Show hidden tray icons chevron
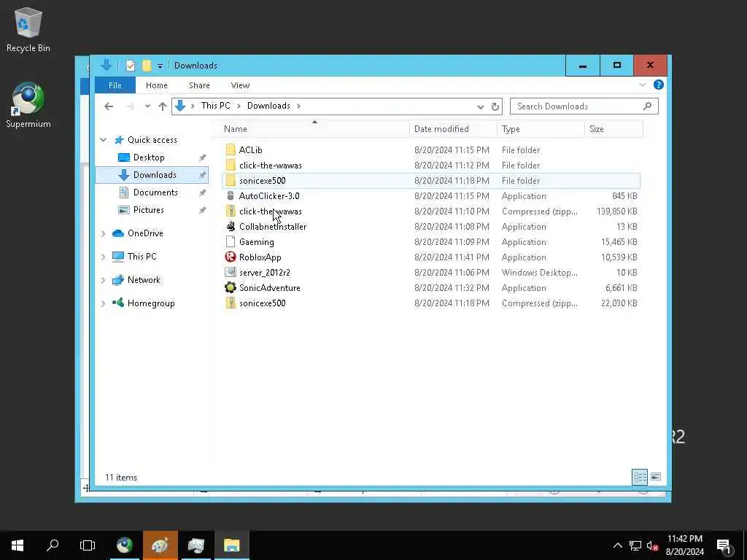The height and width of the screenshot is (560, 747). (x=617, y=545)
